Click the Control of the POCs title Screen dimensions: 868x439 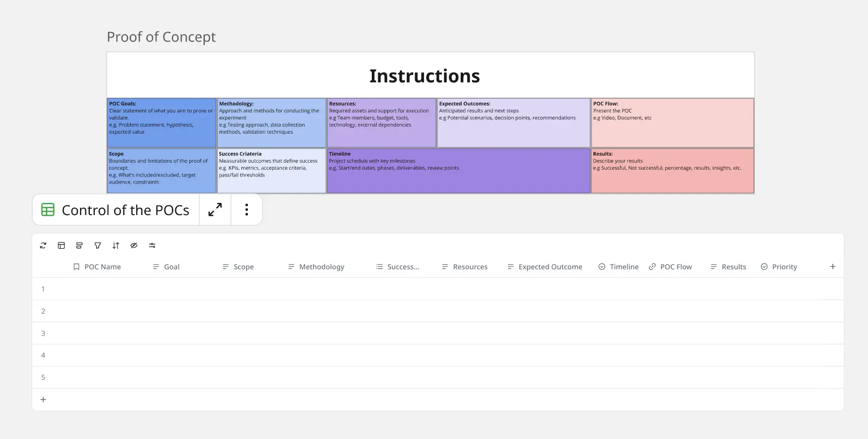(125, 210)
